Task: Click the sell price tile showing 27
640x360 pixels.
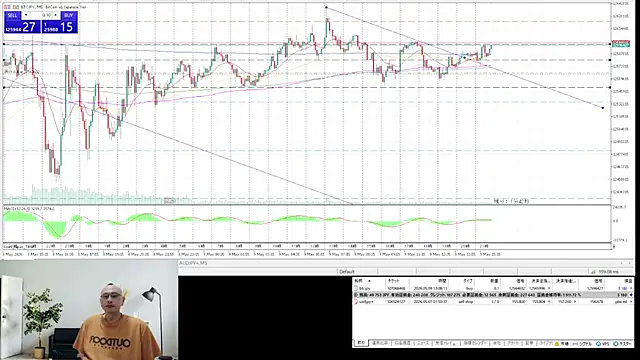Action: click(22, 27)
